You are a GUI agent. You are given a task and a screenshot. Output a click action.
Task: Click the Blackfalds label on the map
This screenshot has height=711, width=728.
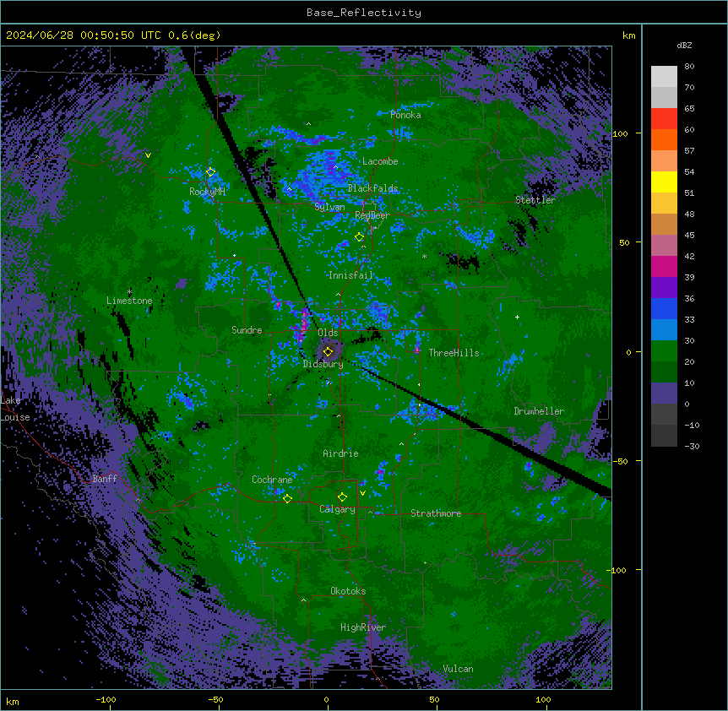[x=372, y=188]
